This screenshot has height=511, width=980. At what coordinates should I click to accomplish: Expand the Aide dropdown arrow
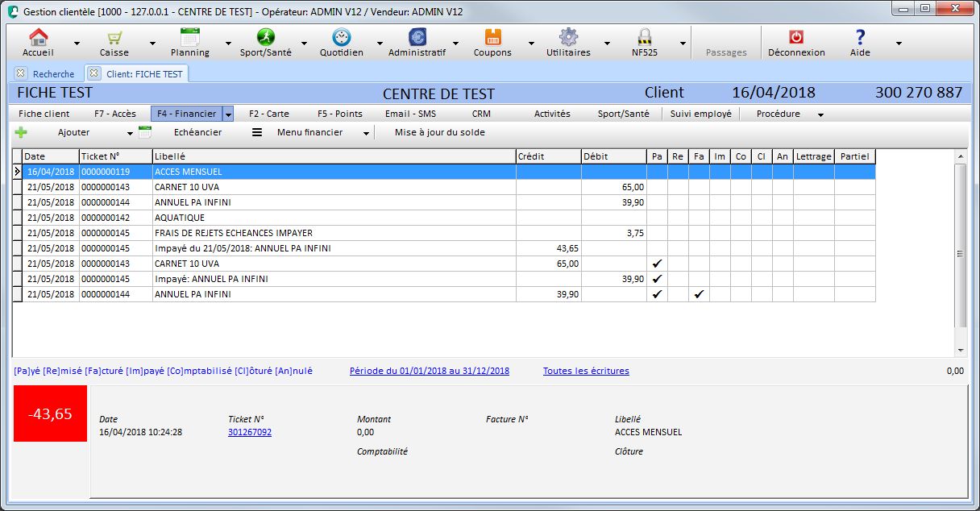[898, 44]
